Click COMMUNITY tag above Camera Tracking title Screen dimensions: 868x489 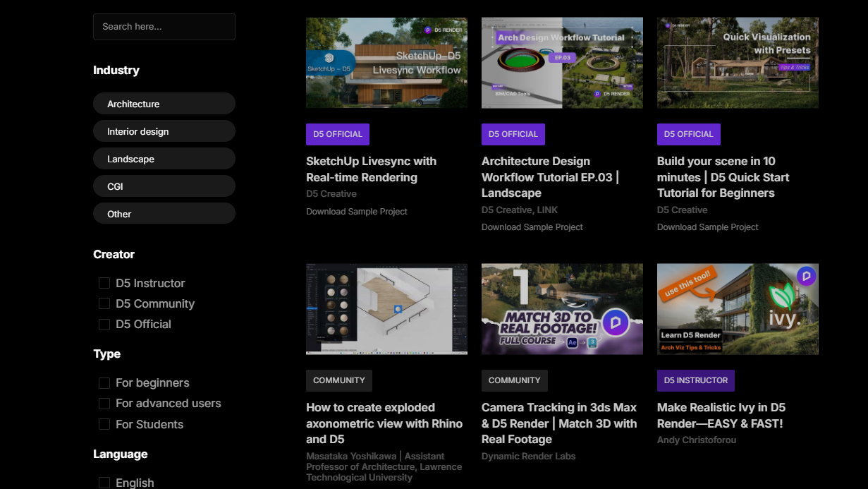click(515, 380)
